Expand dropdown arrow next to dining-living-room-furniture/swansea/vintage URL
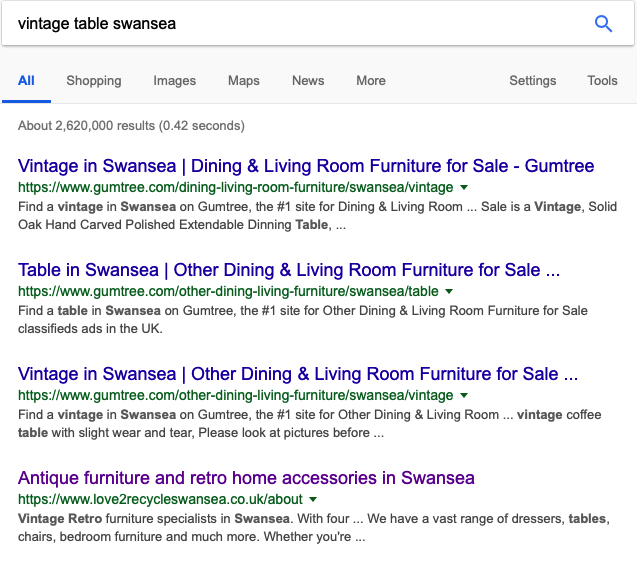The height and width of the screenshot is (562, 637). (x=464, y=187)
